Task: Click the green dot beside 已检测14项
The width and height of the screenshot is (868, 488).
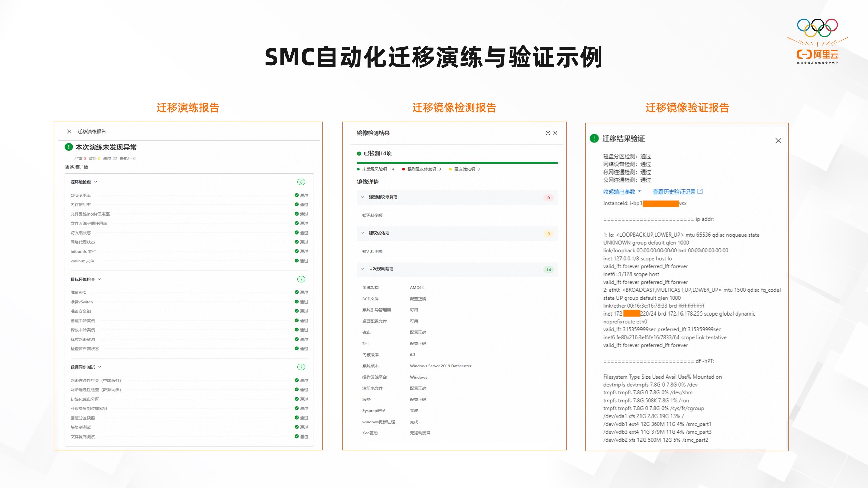Action: (359, 154)
